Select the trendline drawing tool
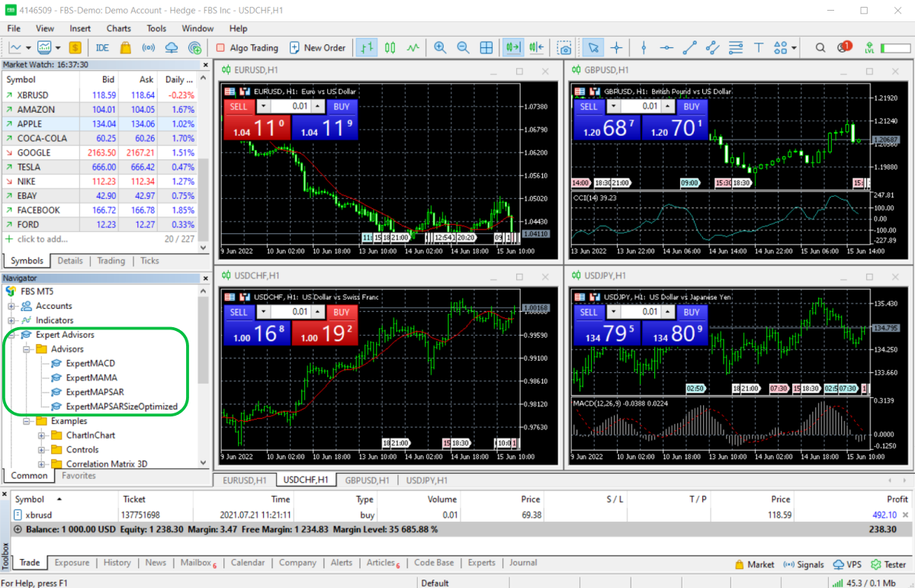 689,47
